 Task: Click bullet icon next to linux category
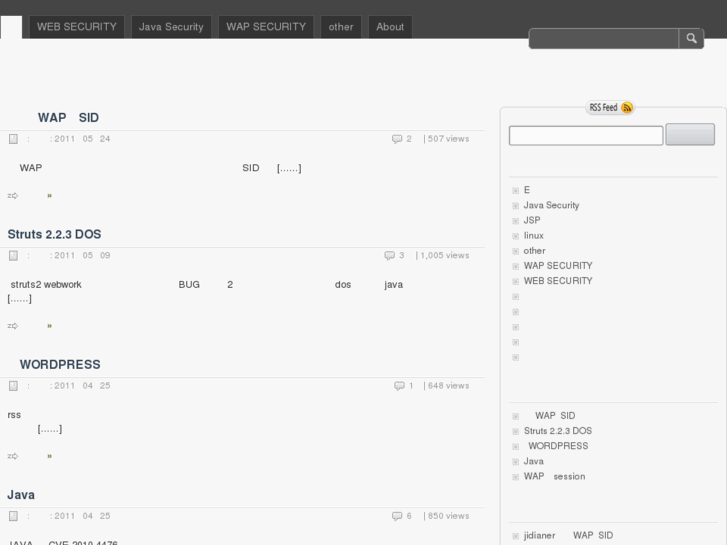(x=516, y=236)
